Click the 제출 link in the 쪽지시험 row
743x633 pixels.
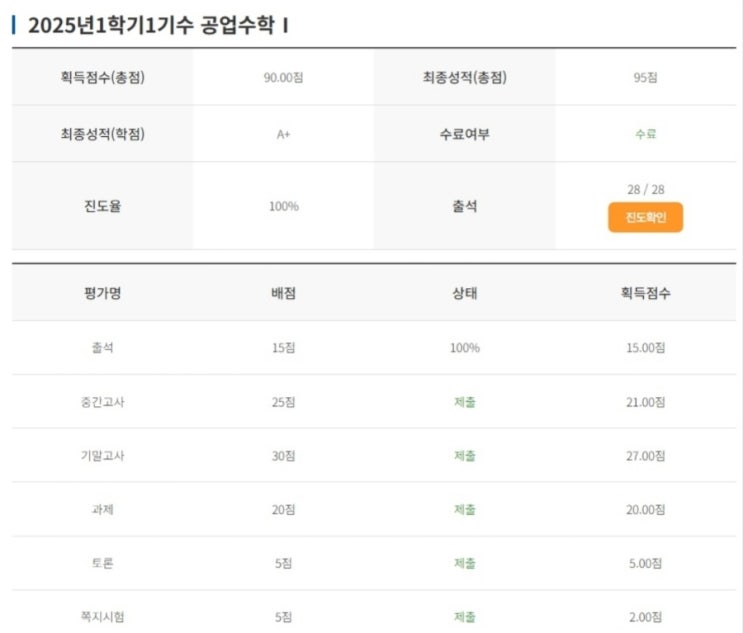coord(465,617)
